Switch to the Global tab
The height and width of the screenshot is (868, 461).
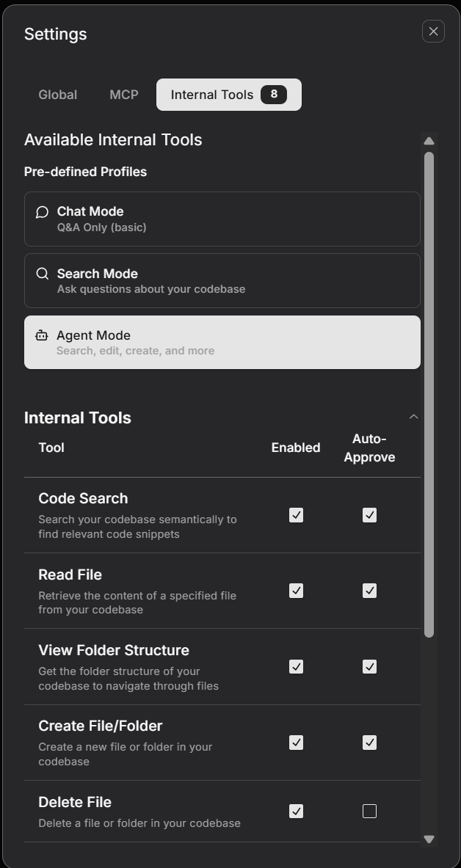click(x=57, y=95)
